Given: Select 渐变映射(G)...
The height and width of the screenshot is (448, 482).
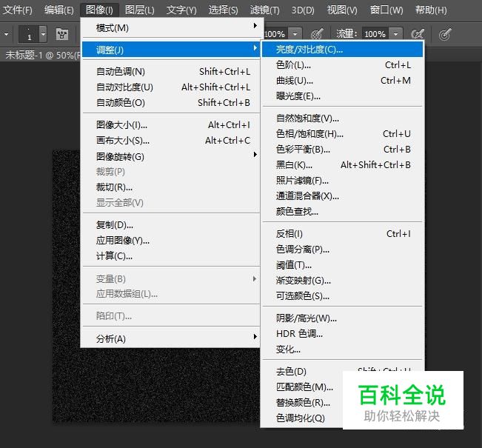Looking at the screenshot, I should pos(343,281).
